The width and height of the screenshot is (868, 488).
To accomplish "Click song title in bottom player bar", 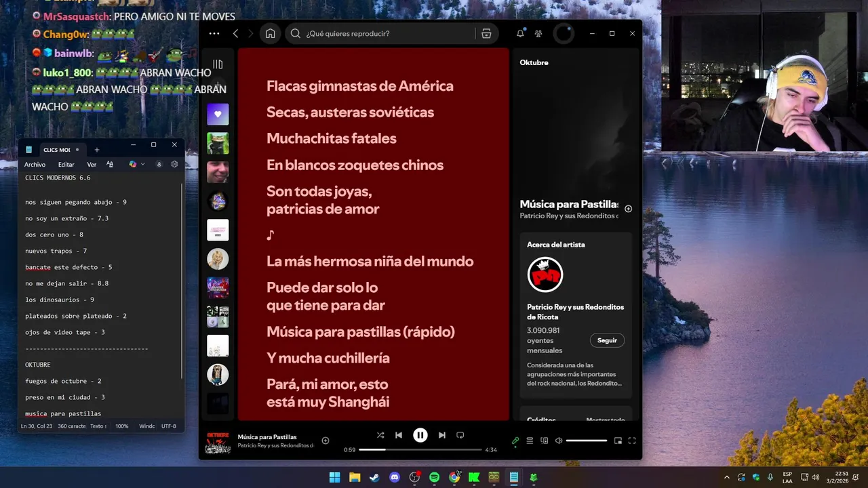I will coord(267,437).
